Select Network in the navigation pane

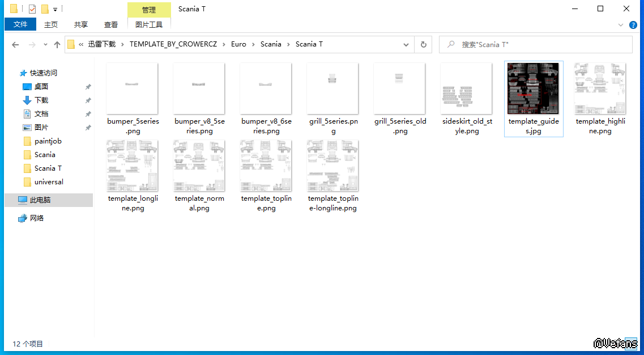(x=37, y=218)
